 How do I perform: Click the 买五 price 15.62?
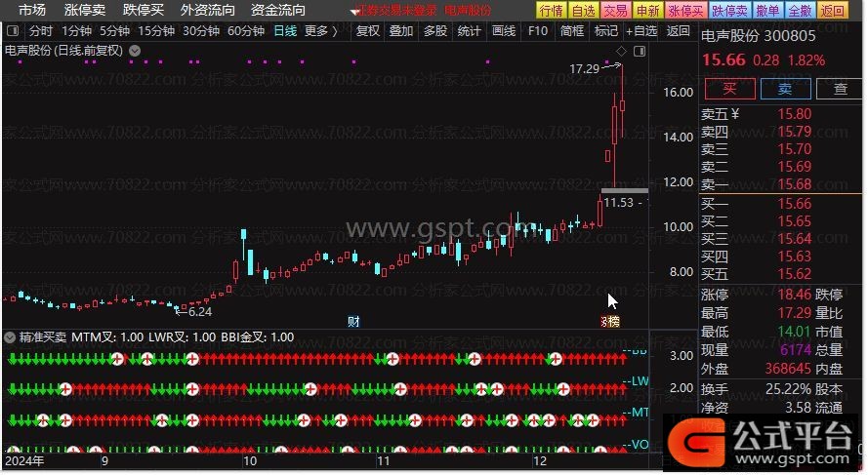tap(795, 274)
